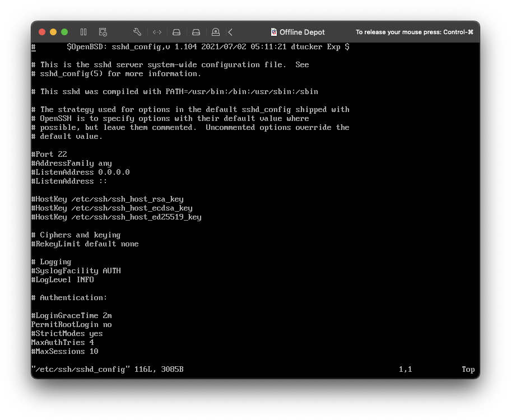Open virtual machine settings wrench icon
511x420 pixels.
tap(137, 32)
